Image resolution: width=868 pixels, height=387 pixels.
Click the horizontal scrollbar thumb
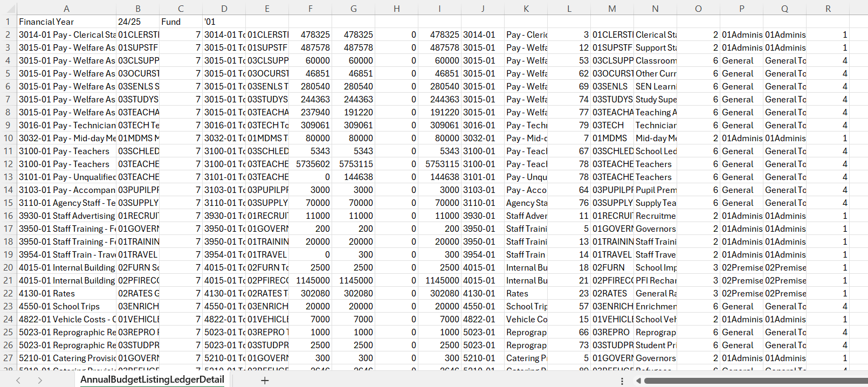pos(755,381)
